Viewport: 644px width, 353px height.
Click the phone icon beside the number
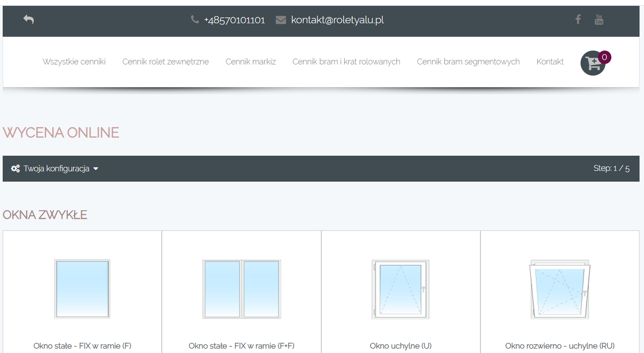pyautogui.click(x=195, y=20)
